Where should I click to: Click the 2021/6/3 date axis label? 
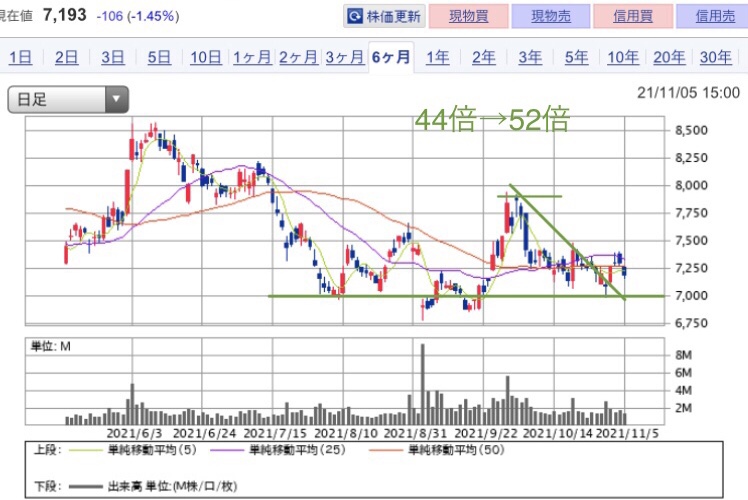tap(135, 434)
